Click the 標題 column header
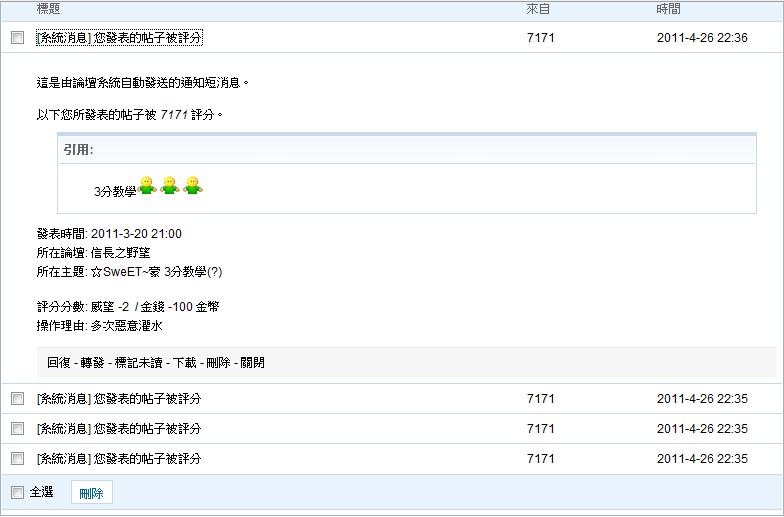 48,8
